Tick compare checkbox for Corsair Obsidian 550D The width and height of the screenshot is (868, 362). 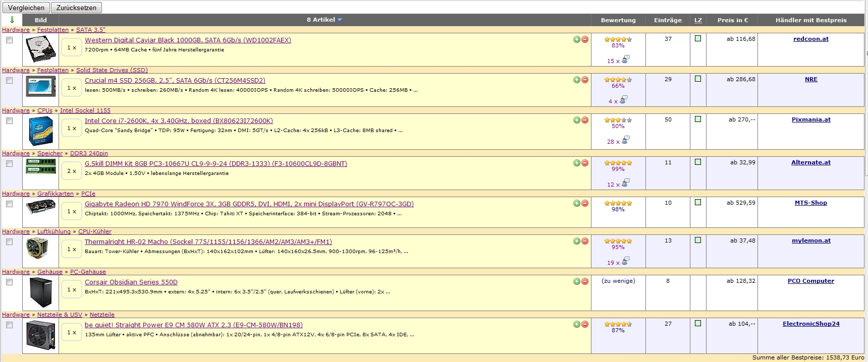pos(9,282)
